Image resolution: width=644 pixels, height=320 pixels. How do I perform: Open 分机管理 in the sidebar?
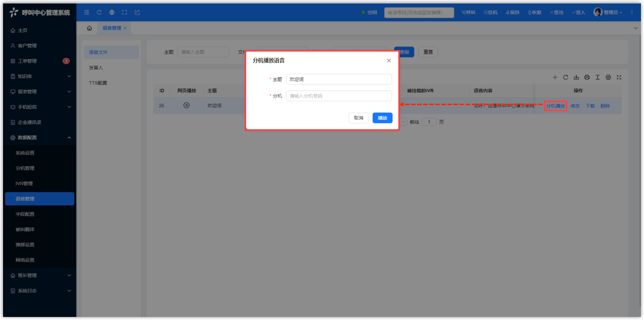(x=25, y=168)
